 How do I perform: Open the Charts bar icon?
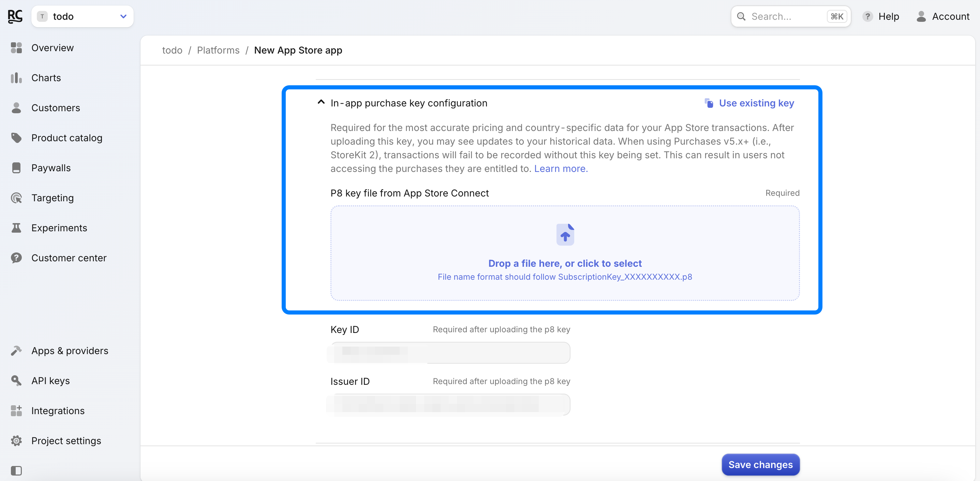(x=16, y=78)
